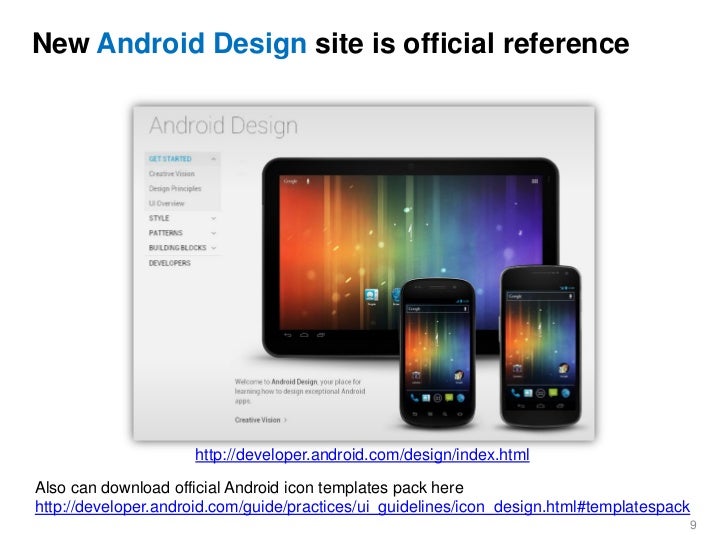
Task: Tap the app drawer icon on right phone
Action: (540, 393)
